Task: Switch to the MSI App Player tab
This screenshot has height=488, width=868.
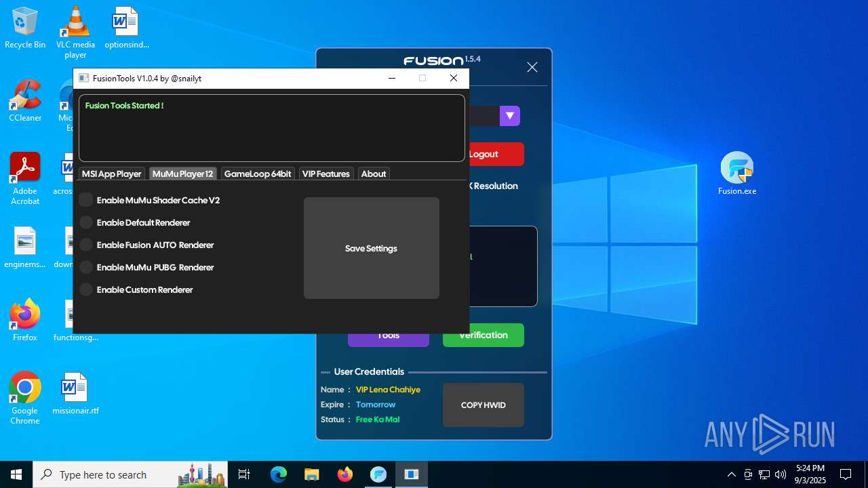Action: 112,174
